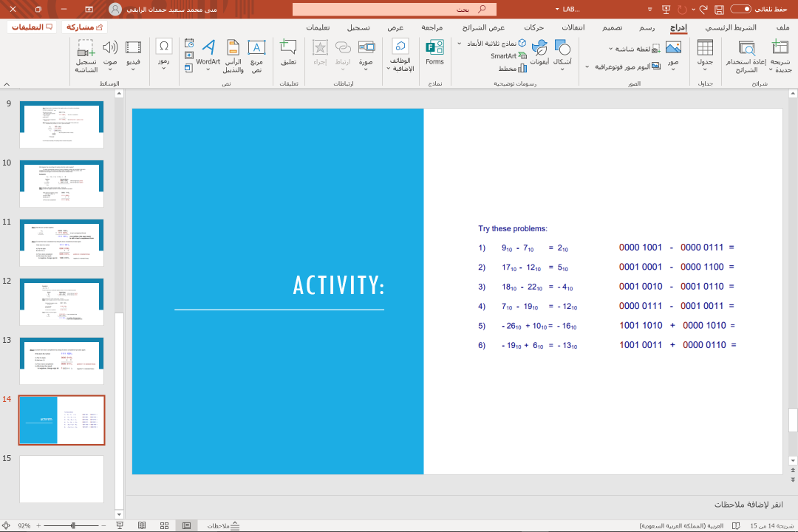This screenshot has height=532, width=798.
Task: Insert date and time from text group
Action: coord(189,44)
